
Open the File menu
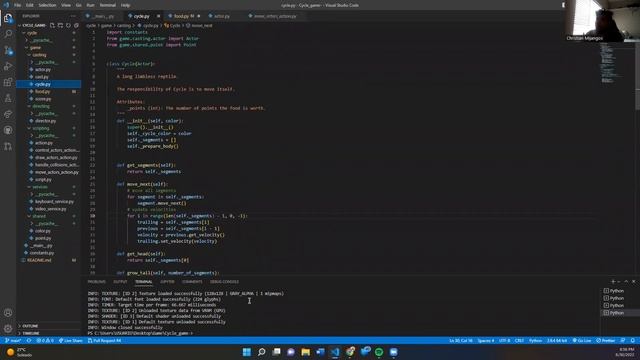[18, 5]
